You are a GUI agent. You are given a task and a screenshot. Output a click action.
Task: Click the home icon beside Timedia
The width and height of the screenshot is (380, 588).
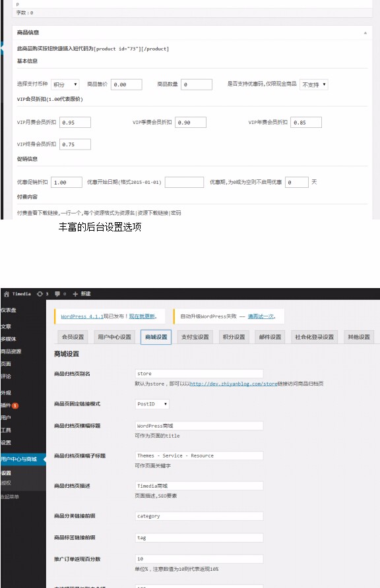[7, 294]
